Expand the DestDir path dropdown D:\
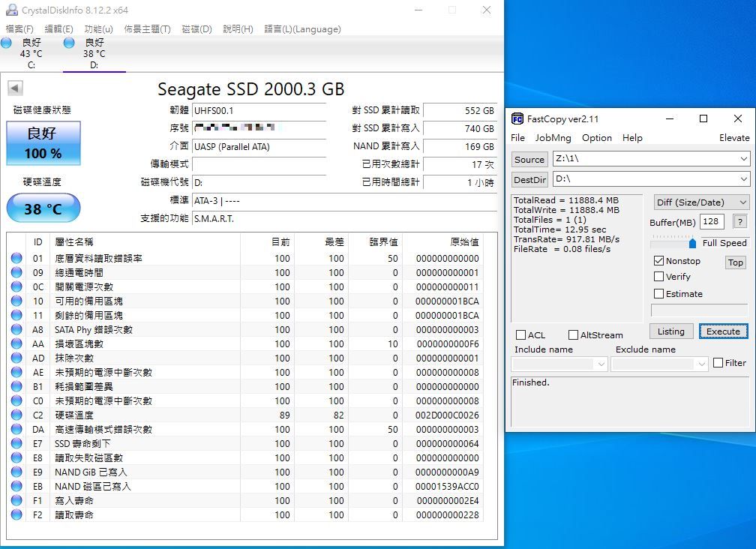This screenshot has width=756, height=549. pyautogui.click(x=743, y=179)
